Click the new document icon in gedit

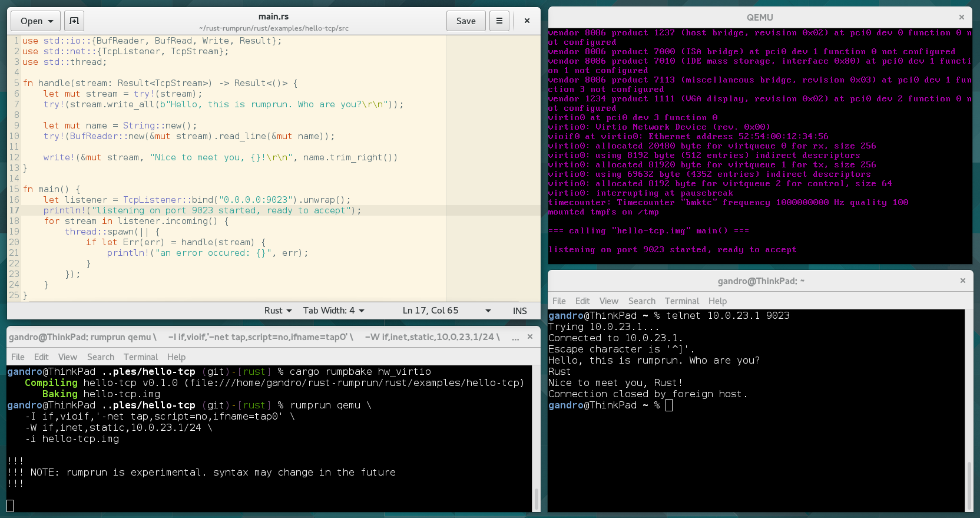[x=74, y=21]
